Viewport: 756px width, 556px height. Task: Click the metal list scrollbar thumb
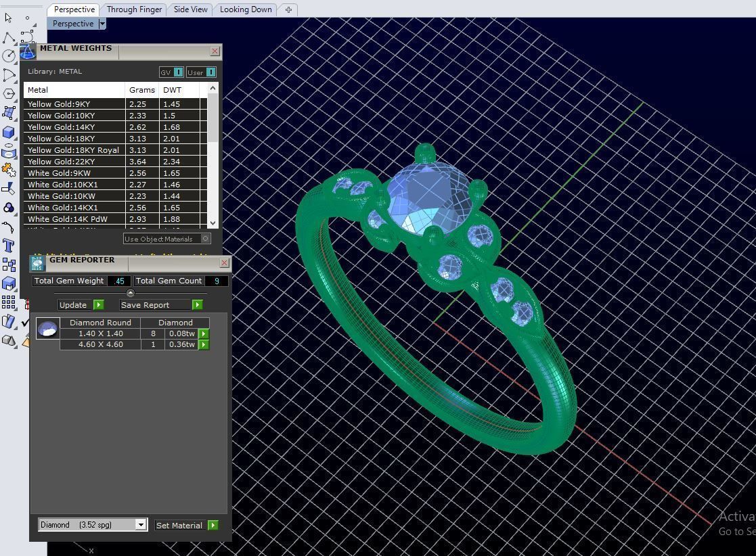pyautogui.click(x=213, y=118)
